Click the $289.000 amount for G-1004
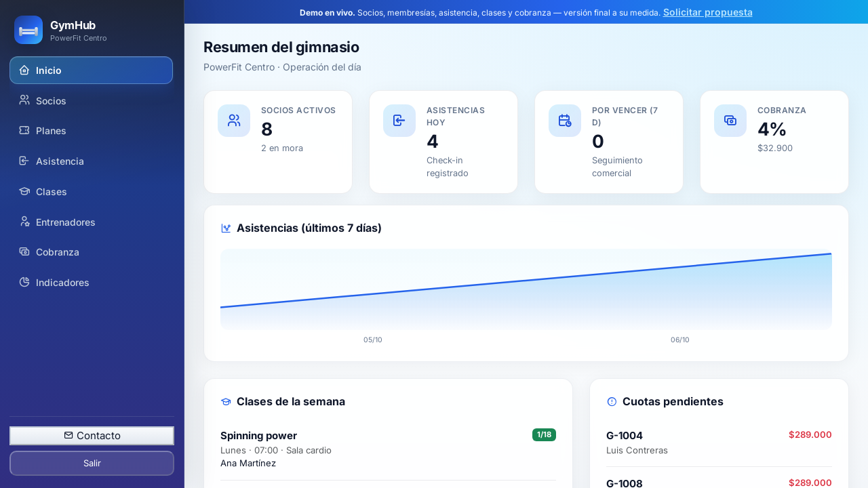 coord(810,434)
